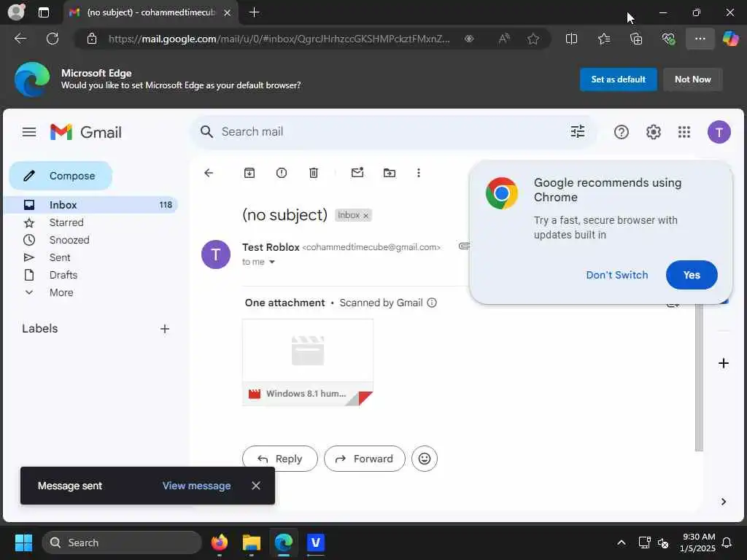Reply to this email
The width and height of the screenshot is (747, 560).
[279, 459]
